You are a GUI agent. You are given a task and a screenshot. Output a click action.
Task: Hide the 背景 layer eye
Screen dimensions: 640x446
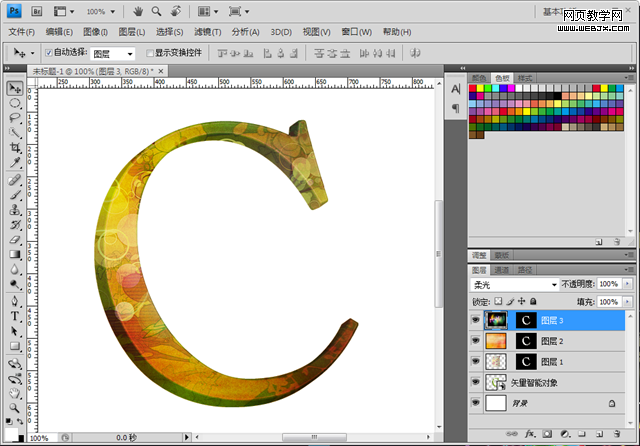(476, 403)
